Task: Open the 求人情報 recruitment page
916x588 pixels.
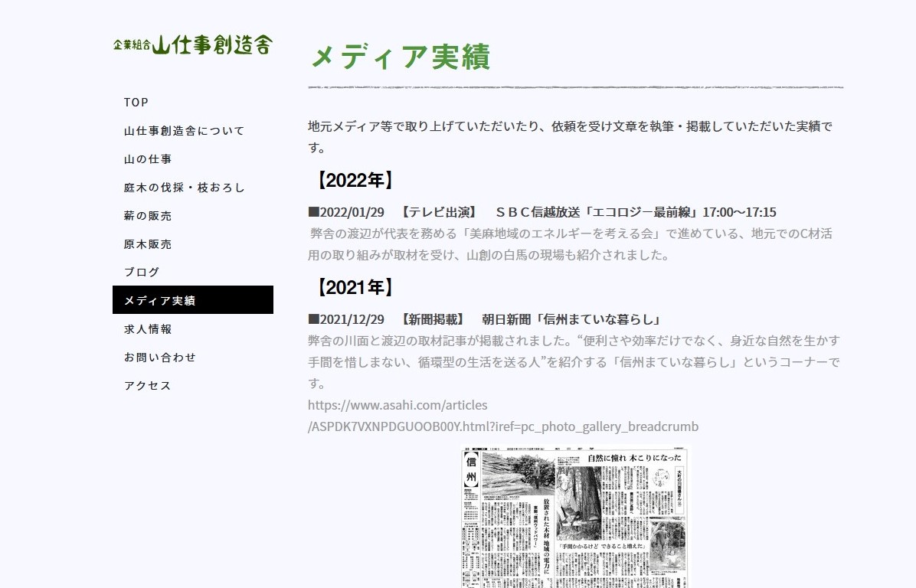Action: [147, 328]
